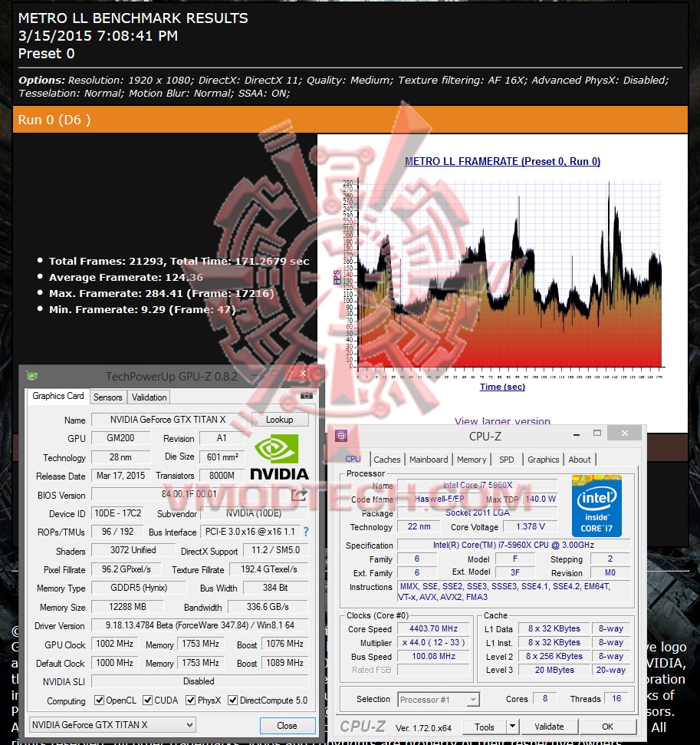Click the Max. Framerate result line
The height and width of the screenshot is (745, 700).
pos(162,293)
